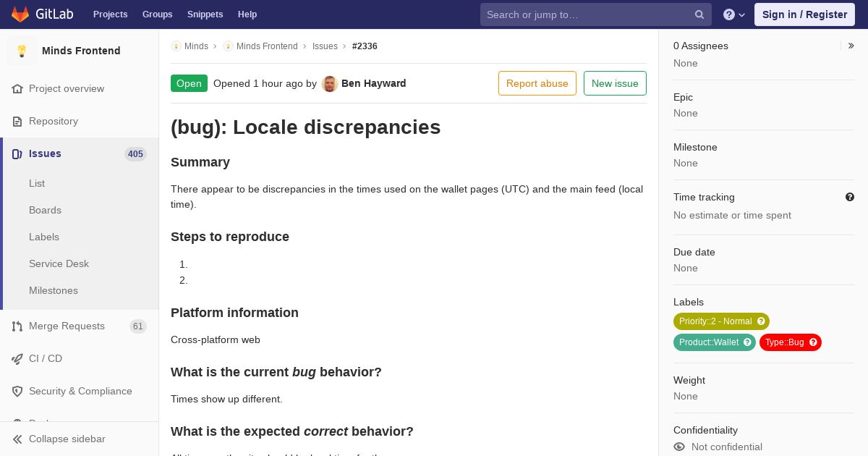The height and width of the screenshot is (456, 868).
Task: Click the Report abuse button
Action: [537, 83]
